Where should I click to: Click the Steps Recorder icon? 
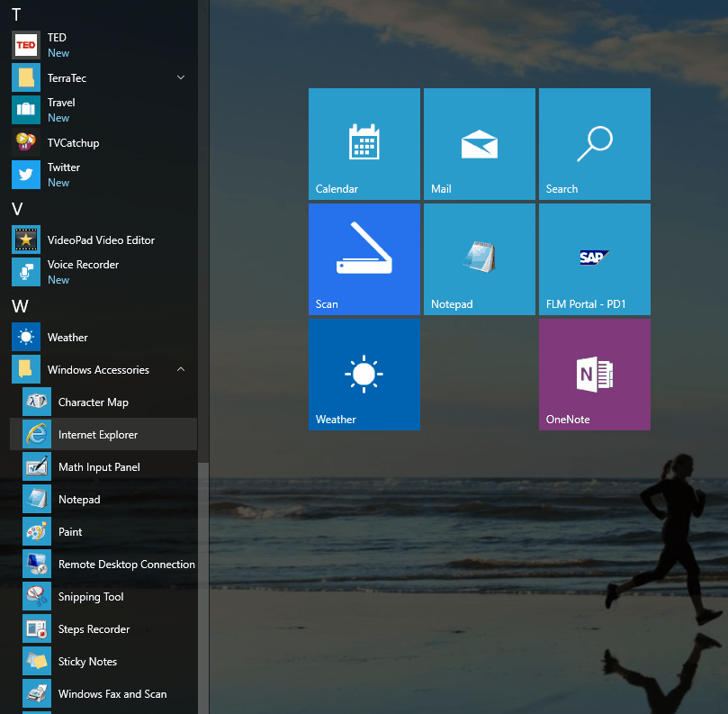[x=37, y=628]
